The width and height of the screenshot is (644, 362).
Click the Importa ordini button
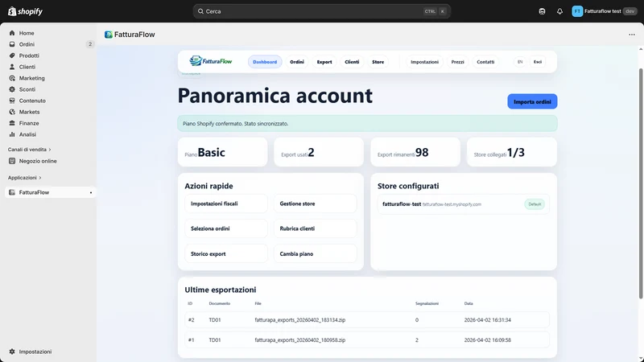[532, 101]
